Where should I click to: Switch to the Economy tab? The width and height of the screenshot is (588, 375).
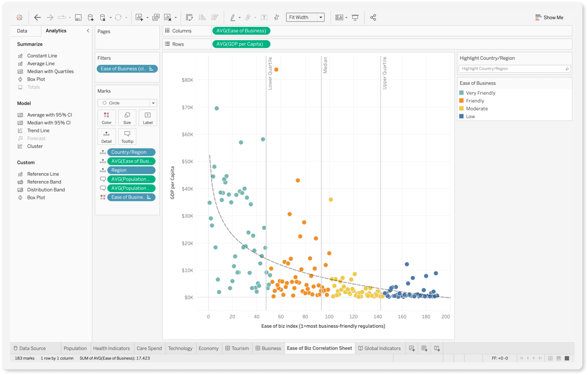click(209, 348)
